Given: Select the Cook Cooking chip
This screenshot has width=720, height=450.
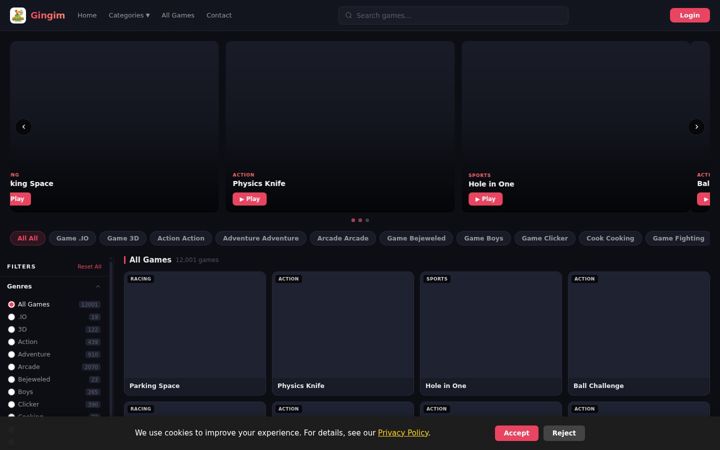Looking at the screenshot, I should coord(610,238).
